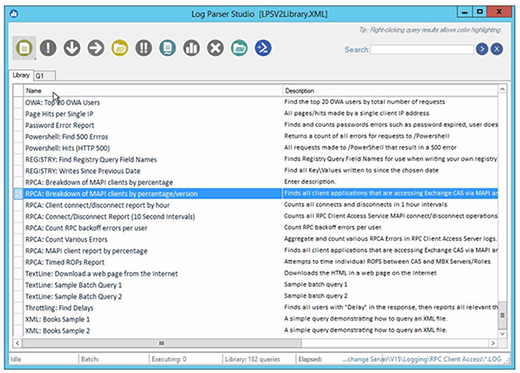Select 'Password Error Report' query
Image resolution: width=520 pixels, height=373 pixels.
[60, 125]
